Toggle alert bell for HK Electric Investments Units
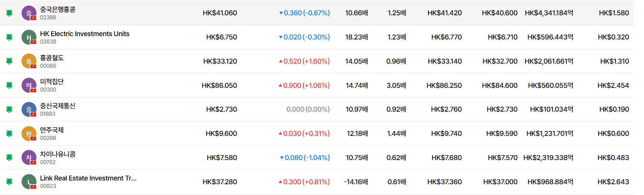Image resolution: width=644 pixels, height=195 pixels. pyautogui.click(x=9, y=37)
